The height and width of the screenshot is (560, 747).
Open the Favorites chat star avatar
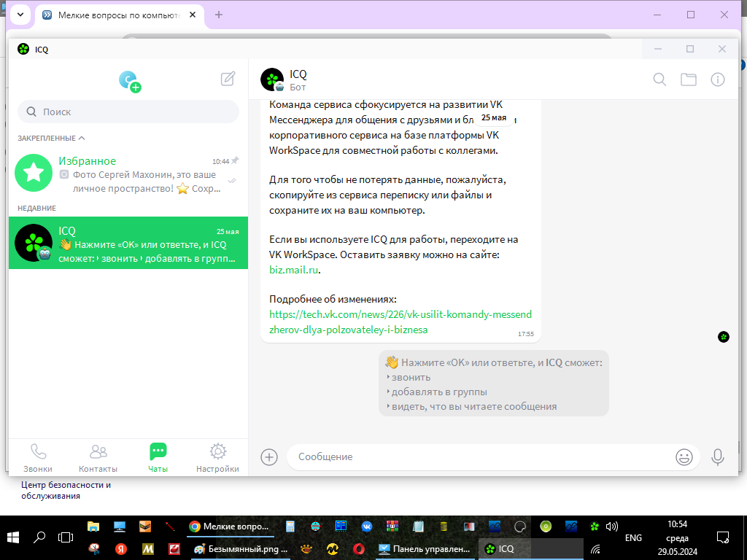[x=34, y=173]
